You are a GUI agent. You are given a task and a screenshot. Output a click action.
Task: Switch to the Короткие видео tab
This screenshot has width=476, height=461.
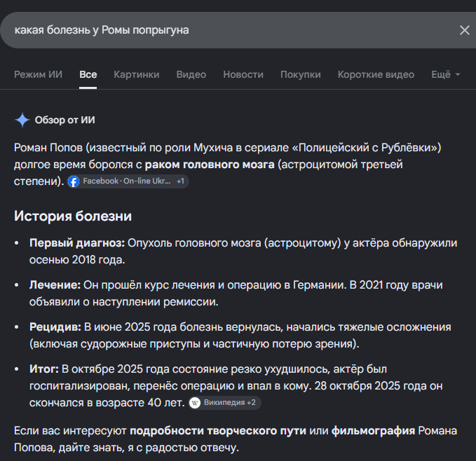pos(376,74)
